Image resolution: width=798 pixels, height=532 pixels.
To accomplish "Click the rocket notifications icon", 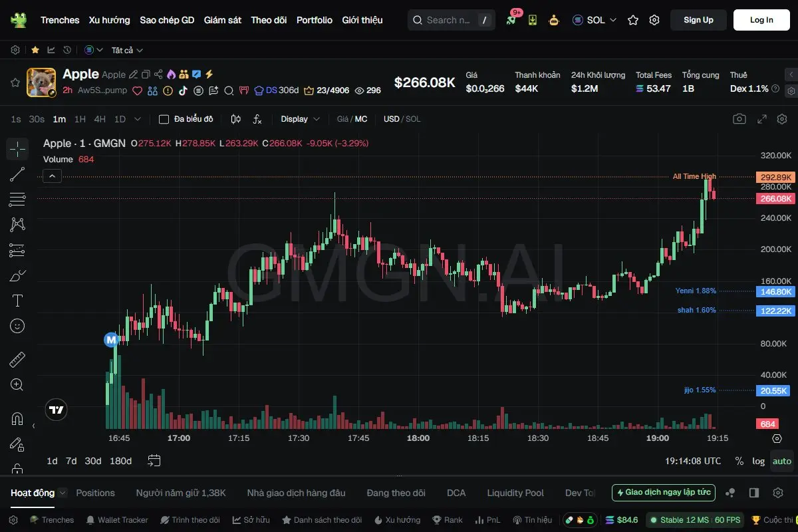I will click(511, 20).
